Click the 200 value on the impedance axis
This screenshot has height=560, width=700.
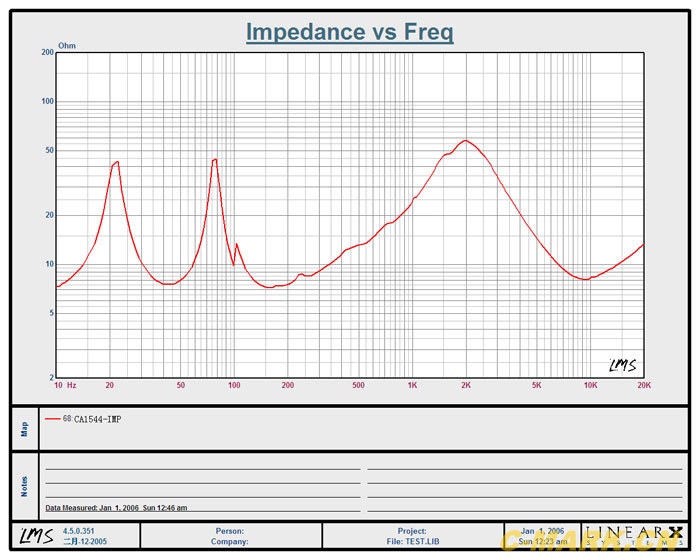[46, 52]
